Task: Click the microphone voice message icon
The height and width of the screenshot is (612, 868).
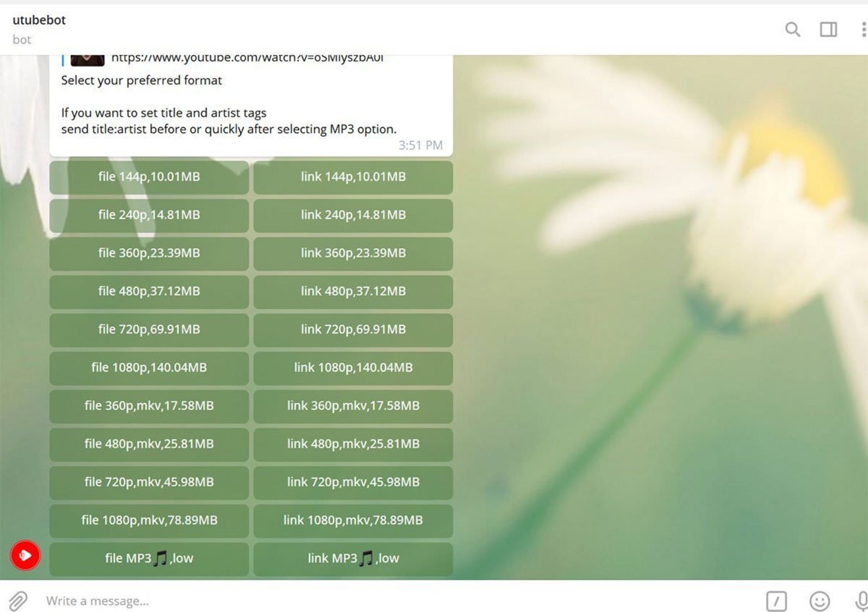Action: (862, 601)
